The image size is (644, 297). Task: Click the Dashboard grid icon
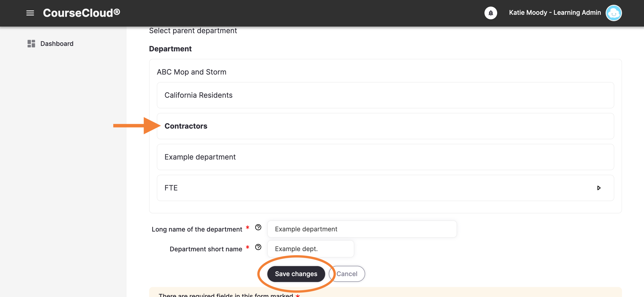point(31,44)
